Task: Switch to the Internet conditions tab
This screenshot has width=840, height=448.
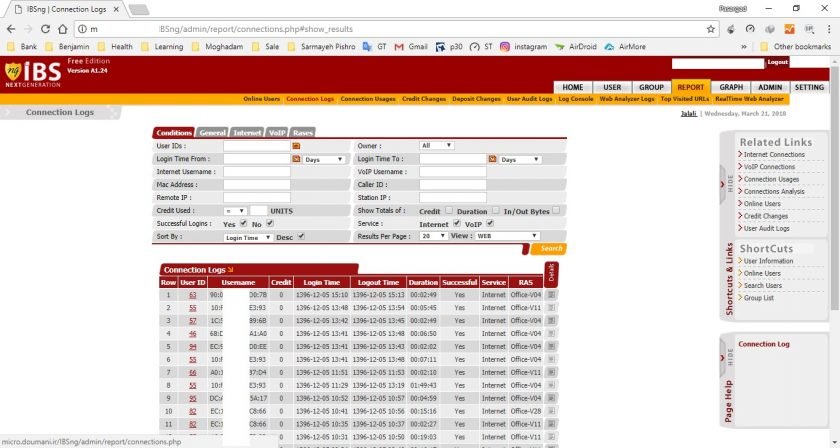Action: 246,132
